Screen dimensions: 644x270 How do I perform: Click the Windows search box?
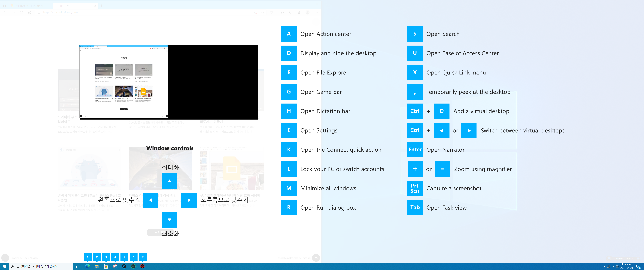41,266
